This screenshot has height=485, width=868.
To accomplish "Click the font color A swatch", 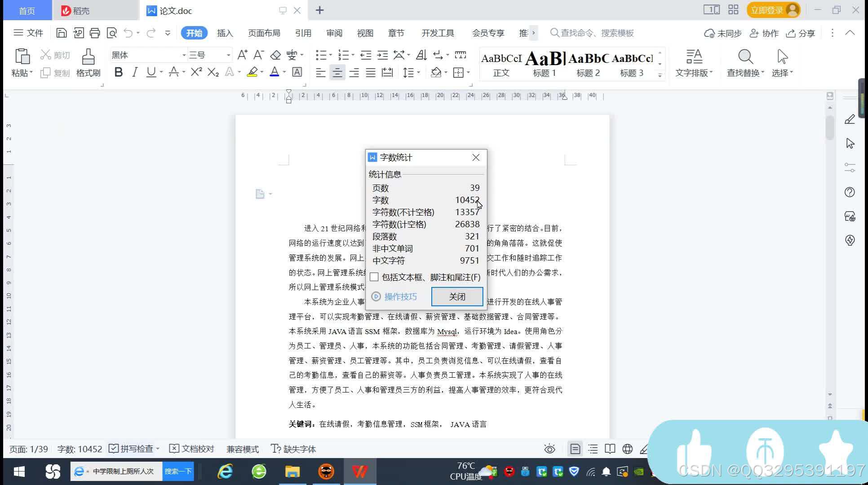I will pyautogui.click(x=274, y=72).
